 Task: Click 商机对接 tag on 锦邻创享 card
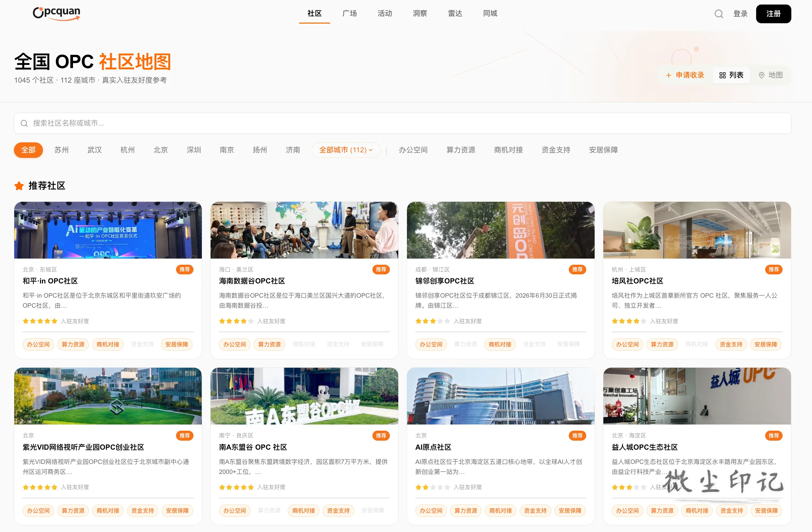click(500, 344)
